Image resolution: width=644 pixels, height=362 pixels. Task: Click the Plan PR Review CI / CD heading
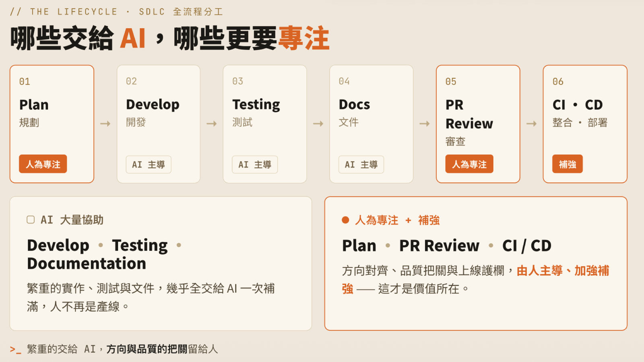(x=447, y=246)
